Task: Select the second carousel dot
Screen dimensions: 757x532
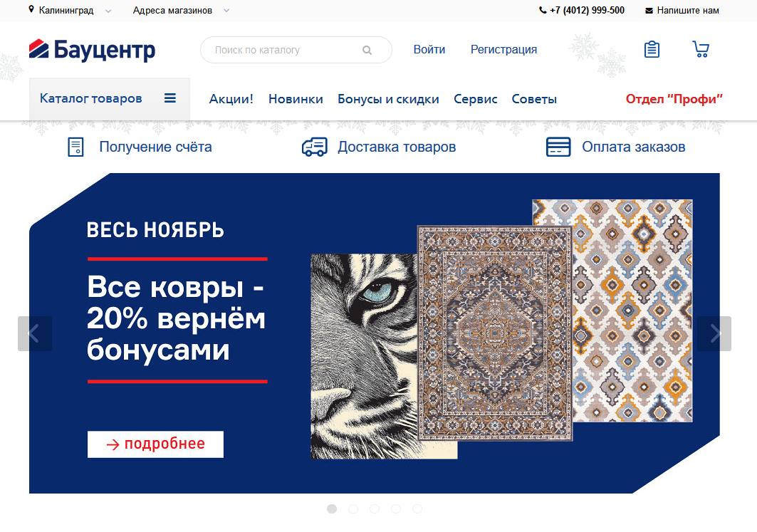Action: pyautogui.click(x=353, y=508)
